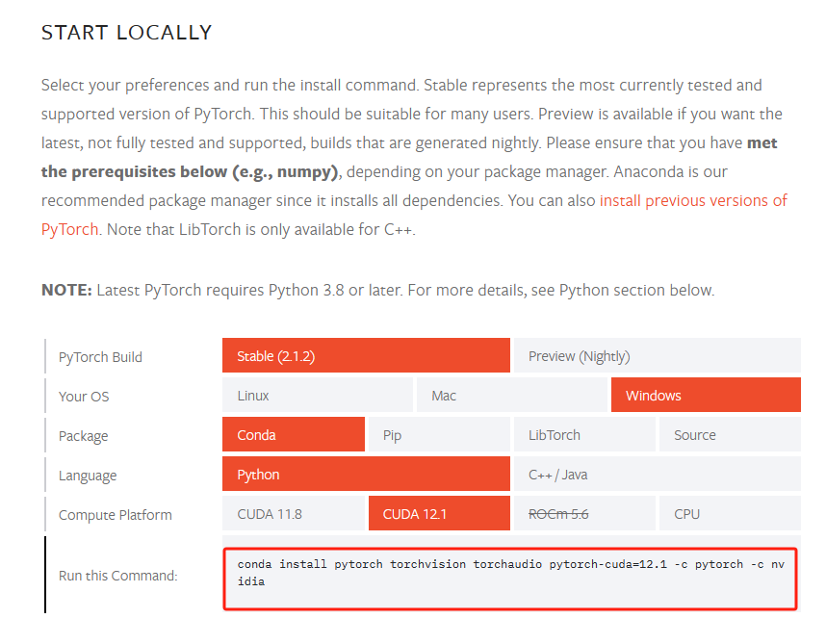Select the Preview (Nightly) PyTorch build
826x644 pixels.
coord(658,355)
